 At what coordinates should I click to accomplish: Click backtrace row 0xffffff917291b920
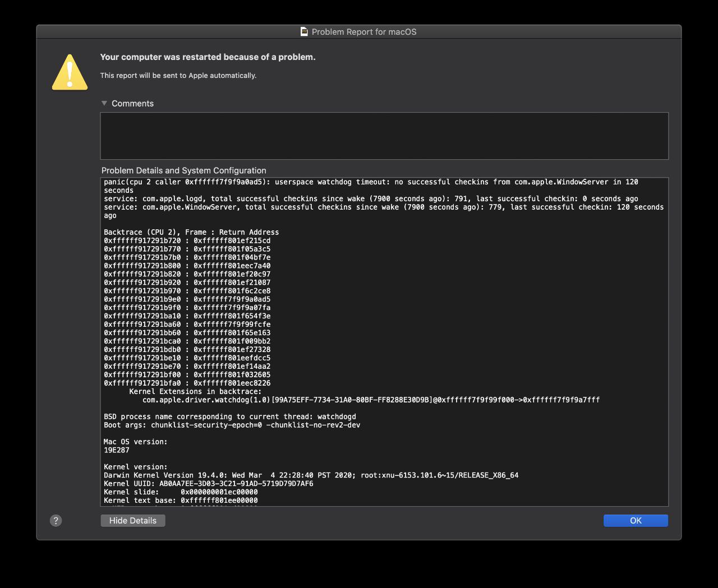[x=187, y=283]
